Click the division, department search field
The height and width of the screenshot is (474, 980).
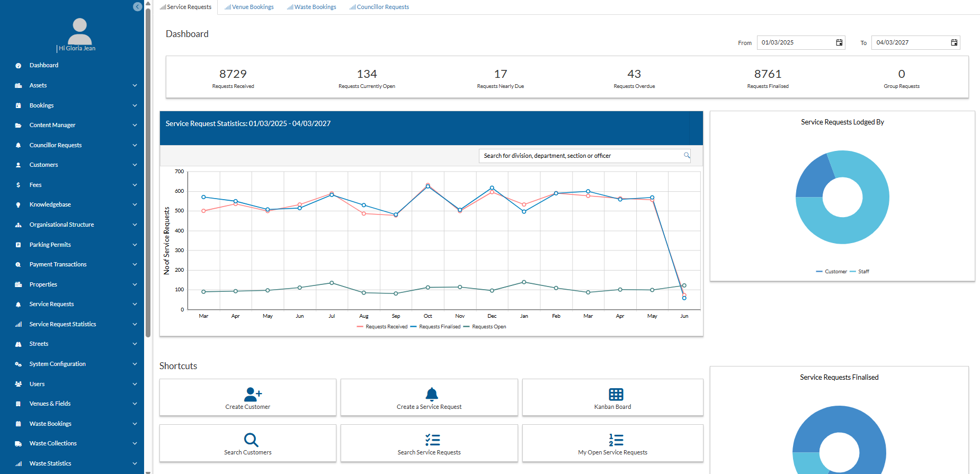pos(584,156)
